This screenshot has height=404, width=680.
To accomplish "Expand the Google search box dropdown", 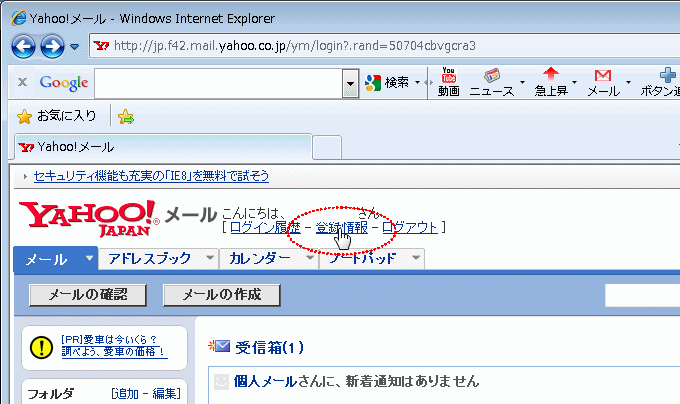I will (x=350, y=83).
